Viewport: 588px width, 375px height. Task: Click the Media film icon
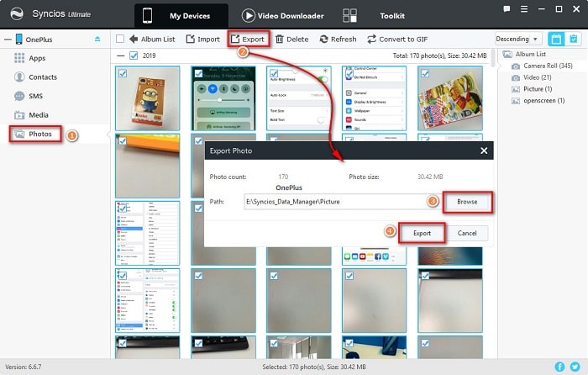(x=19, y=115)
